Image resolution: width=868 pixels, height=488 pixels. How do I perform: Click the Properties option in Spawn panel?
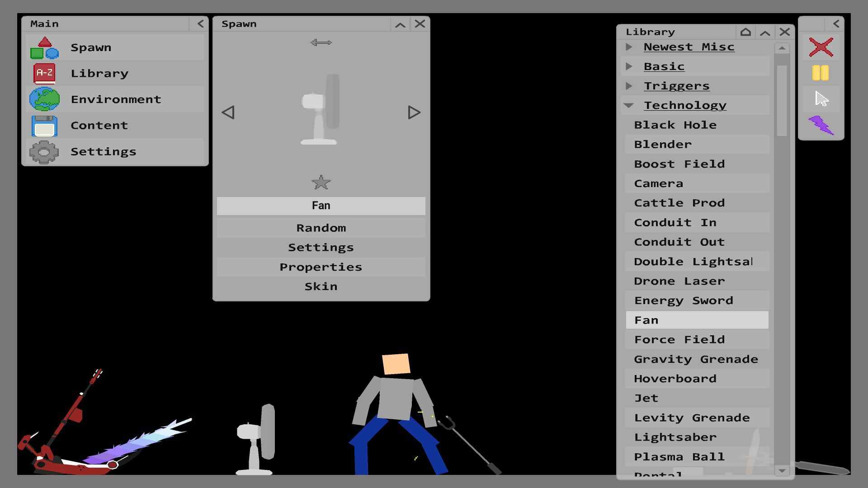[321, 266]
